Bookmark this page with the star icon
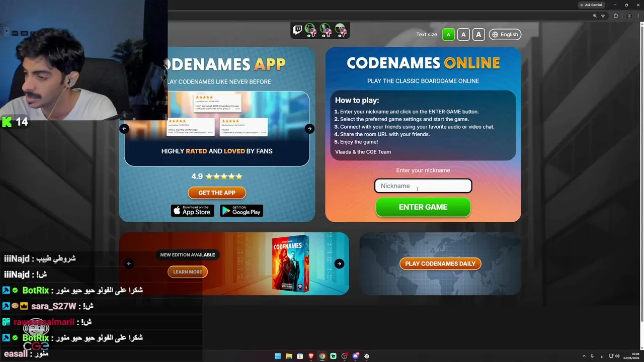The image size is (644, 362). [x=603, y=16]
